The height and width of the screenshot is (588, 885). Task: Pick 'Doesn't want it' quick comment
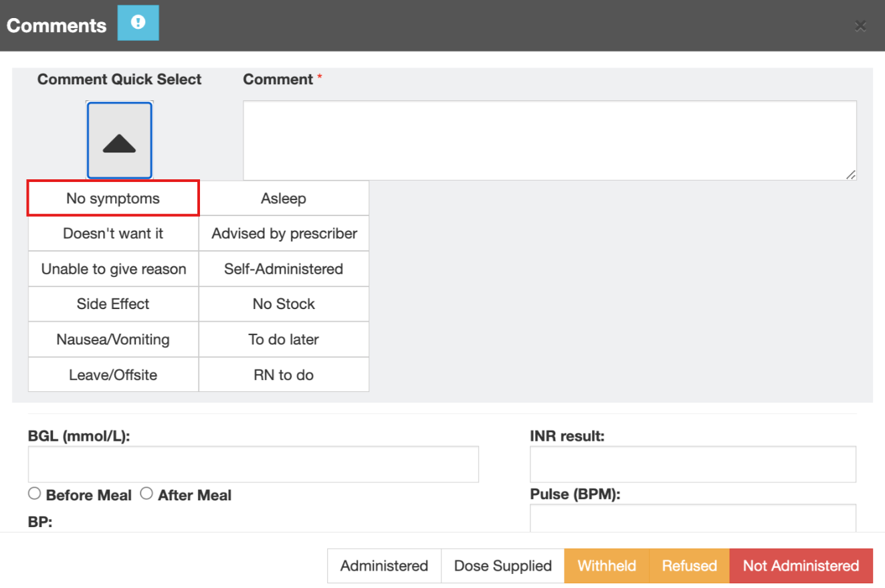(113, 233)
